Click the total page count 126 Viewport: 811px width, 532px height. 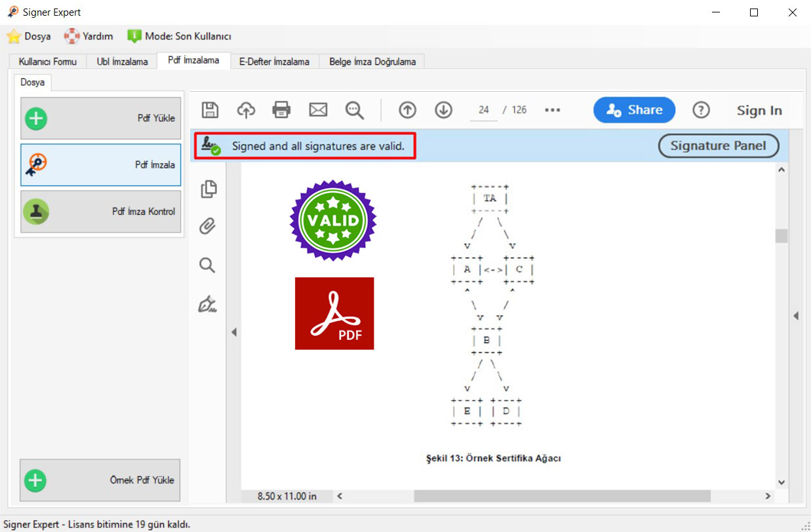[519, 110]
